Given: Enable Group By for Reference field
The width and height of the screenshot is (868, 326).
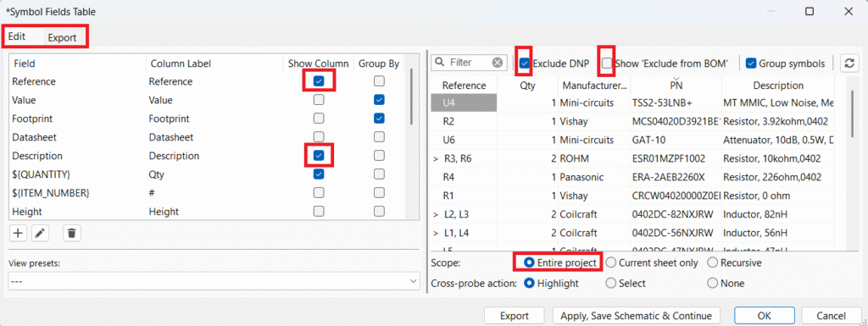Looking at the screenshot, I should 379,81.
